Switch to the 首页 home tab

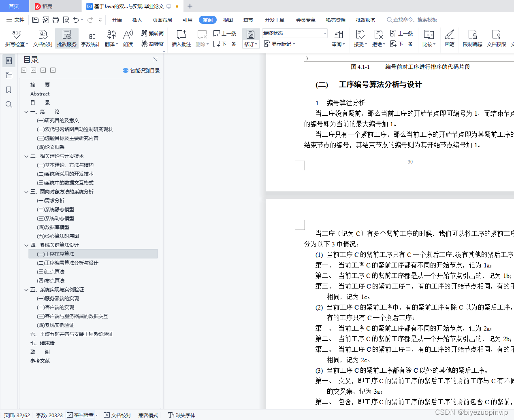[x=14, y=6]
